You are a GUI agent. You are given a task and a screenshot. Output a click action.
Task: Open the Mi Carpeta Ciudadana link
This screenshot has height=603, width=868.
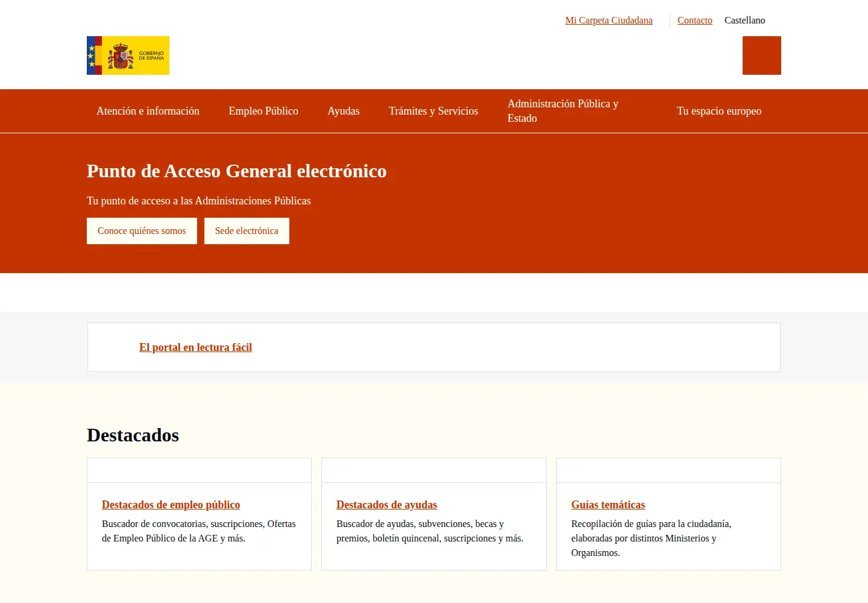tap(609, 21)
